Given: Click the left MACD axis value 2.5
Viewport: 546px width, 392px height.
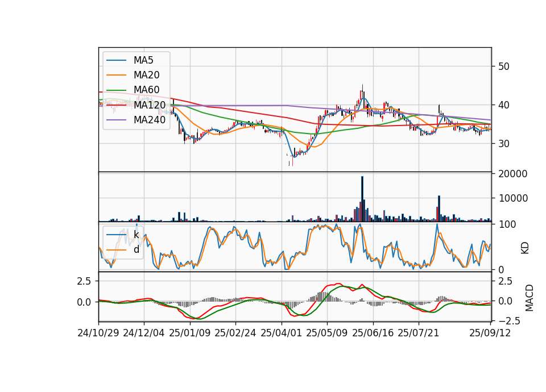Looking at the screenshot, I should 84,281.
